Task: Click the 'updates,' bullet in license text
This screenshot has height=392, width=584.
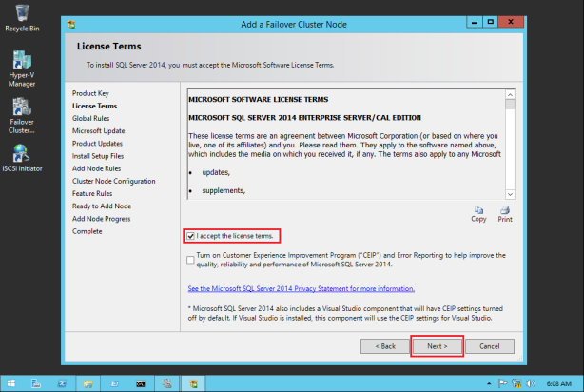Action: [x=216, y=172]
